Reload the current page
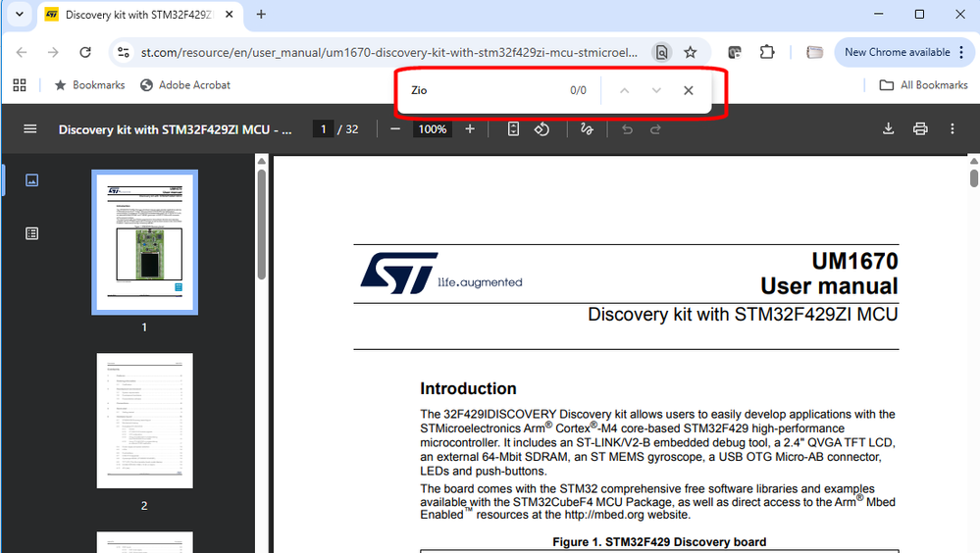 coord(85,53)
